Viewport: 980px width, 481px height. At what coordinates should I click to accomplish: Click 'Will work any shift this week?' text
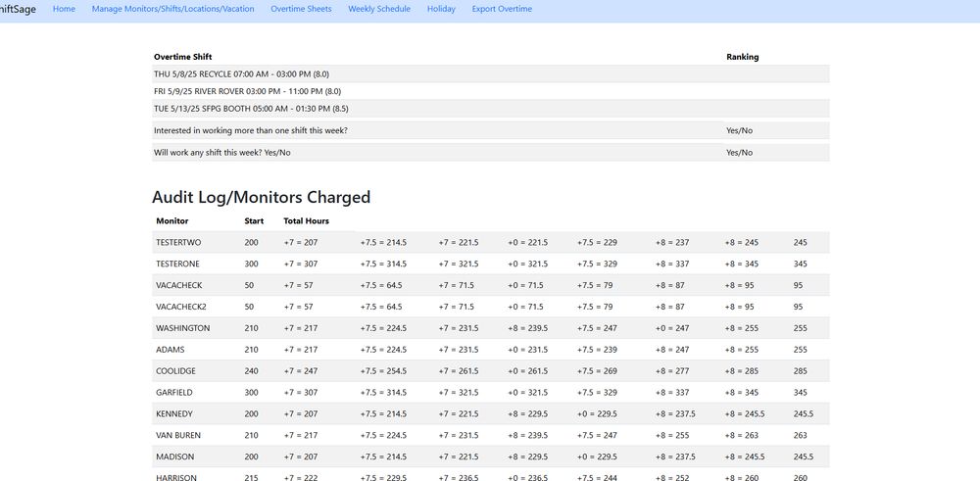221,153
